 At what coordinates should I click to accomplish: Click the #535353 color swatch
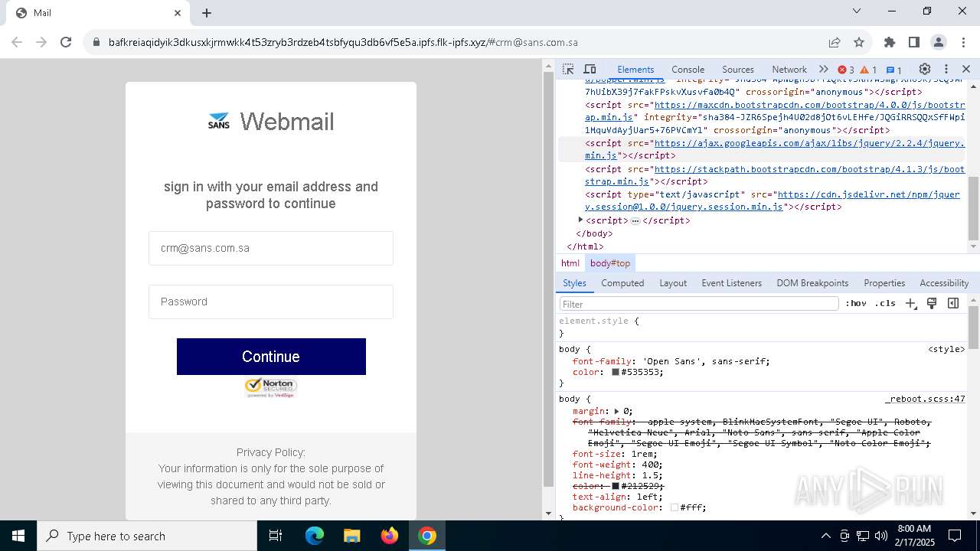coord(615,372)
